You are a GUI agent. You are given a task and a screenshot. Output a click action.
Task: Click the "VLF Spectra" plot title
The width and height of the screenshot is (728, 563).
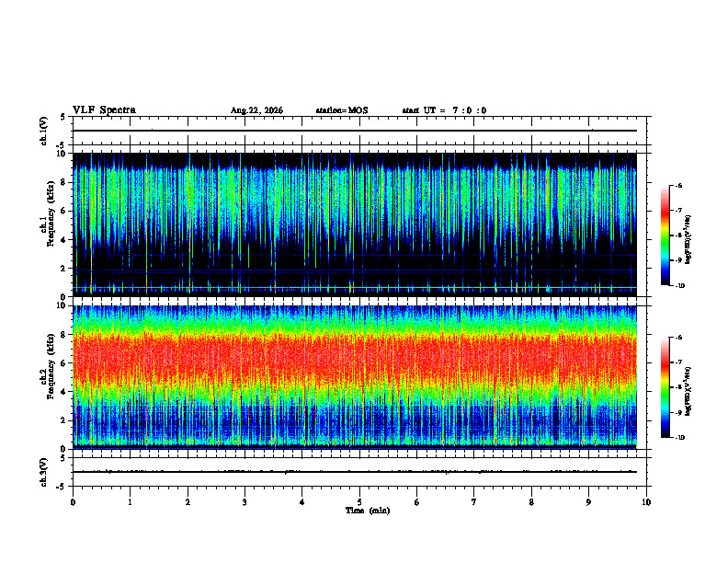104,110
